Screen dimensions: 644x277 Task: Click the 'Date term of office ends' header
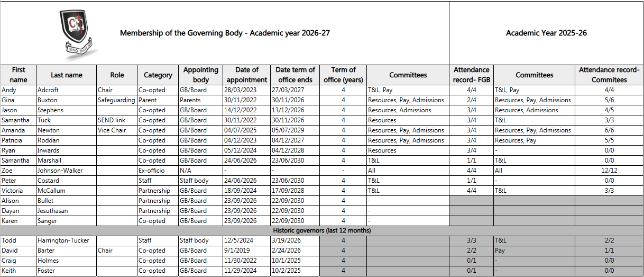[296, 75]
